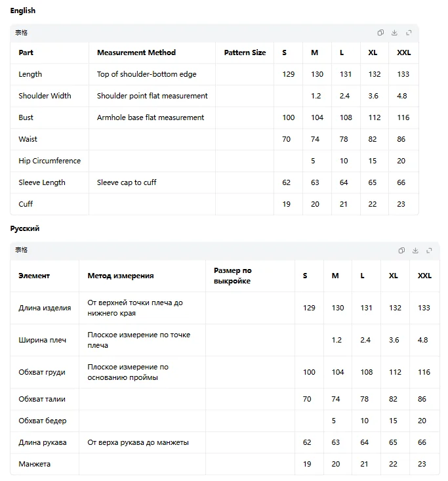Click the Hip Circumference row label

[x=50, y=161]
